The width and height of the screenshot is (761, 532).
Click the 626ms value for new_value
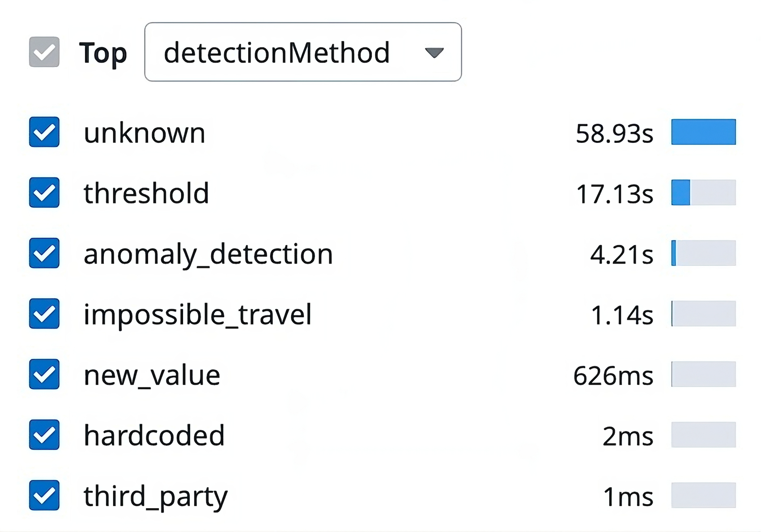tap(613, 375)
